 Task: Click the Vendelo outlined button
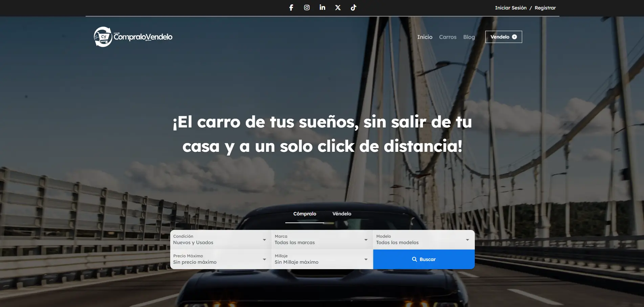point(504,37)
